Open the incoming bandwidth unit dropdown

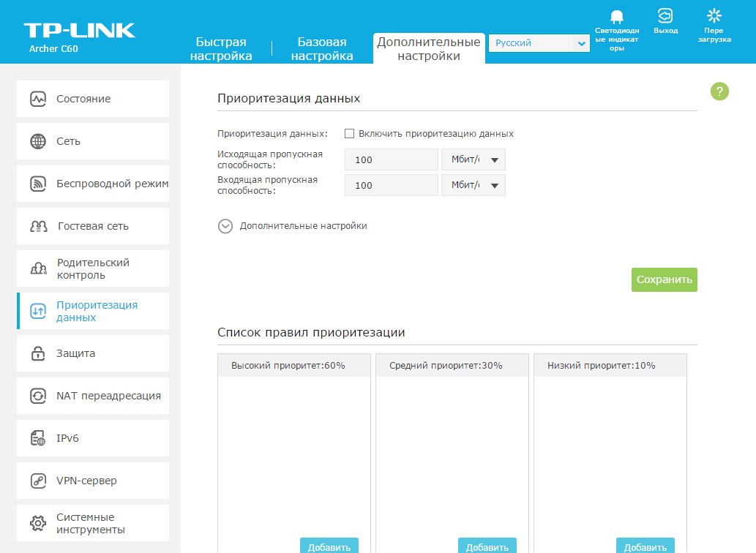click(473, 185)
